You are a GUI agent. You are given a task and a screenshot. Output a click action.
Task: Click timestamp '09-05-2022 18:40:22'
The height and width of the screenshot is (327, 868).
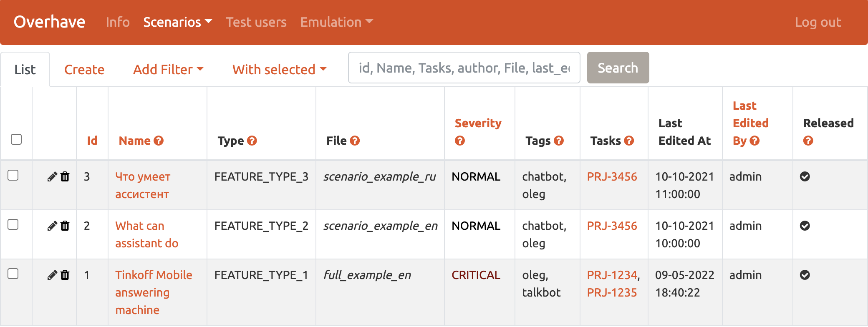click(x=684, y=284)
